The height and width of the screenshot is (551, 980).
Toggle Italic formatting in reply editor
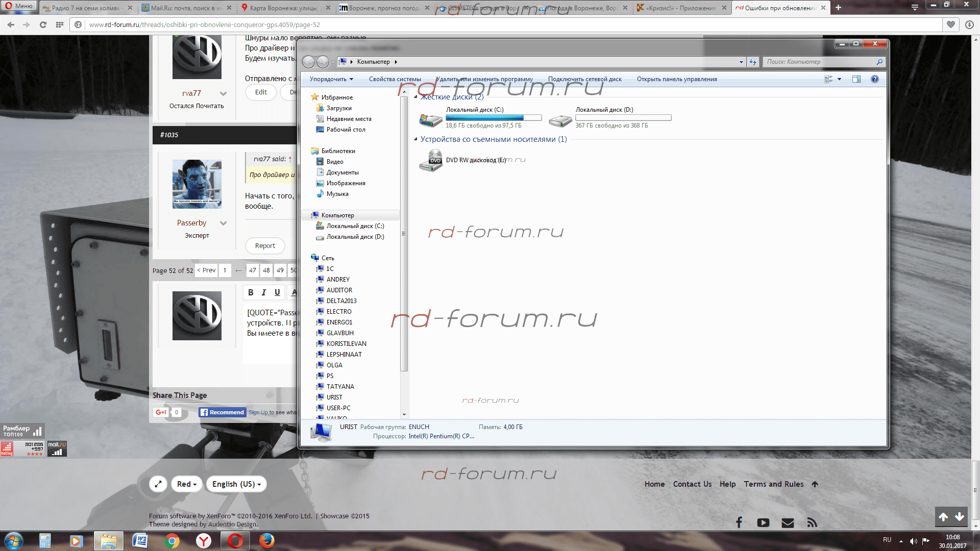(x=264, y=292)
